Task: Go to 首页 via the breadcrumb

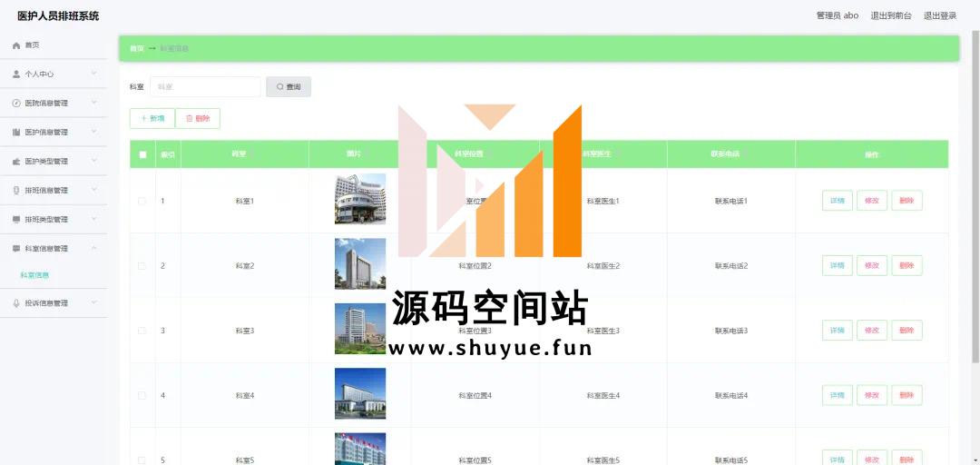Action: point(136,48)
